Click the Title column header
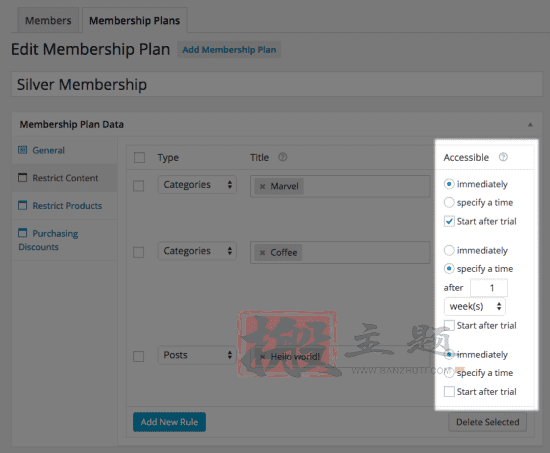The height and width of the screenshot is (453, 550). click(x=259, y=158)
